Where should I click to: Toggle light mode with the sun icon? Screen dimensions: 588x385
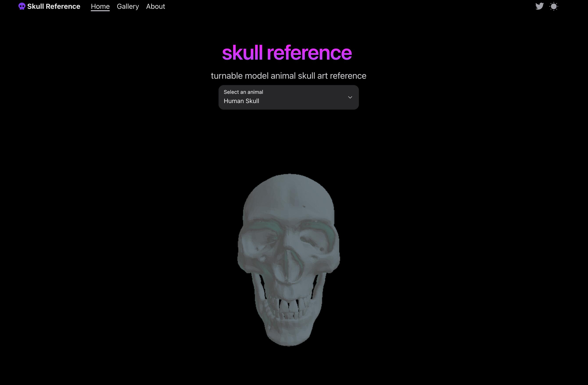(554, 6)
